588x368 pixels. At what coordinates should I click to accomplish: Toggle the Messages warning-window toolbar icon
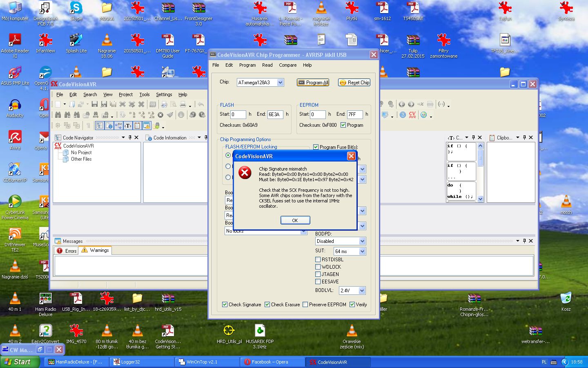[147, 126]
